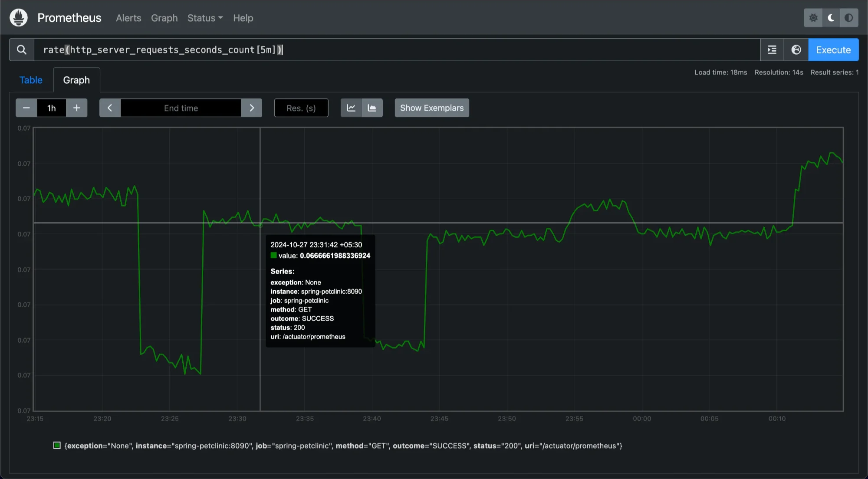868x479 pixels.
Task: Click tooltip text 'uri: /actuator/prometheus'
Action: pyautogui.click(x=308, y=337)
